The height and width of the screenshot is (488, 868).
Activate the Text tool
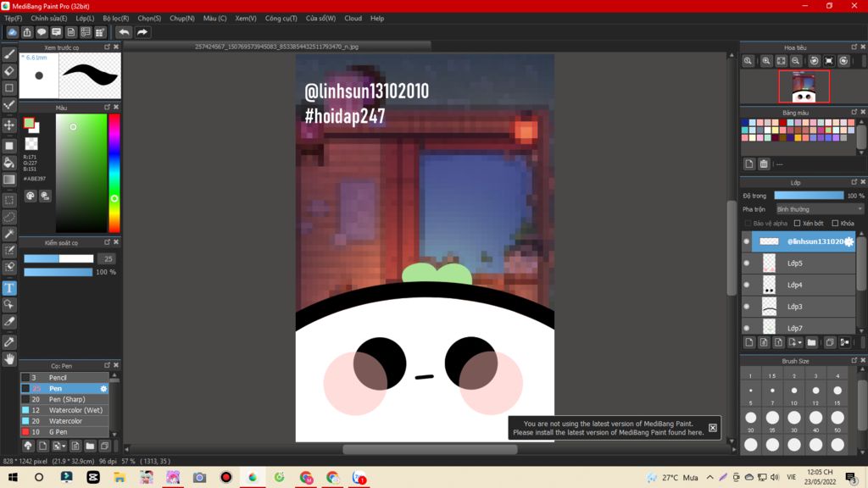9,288
